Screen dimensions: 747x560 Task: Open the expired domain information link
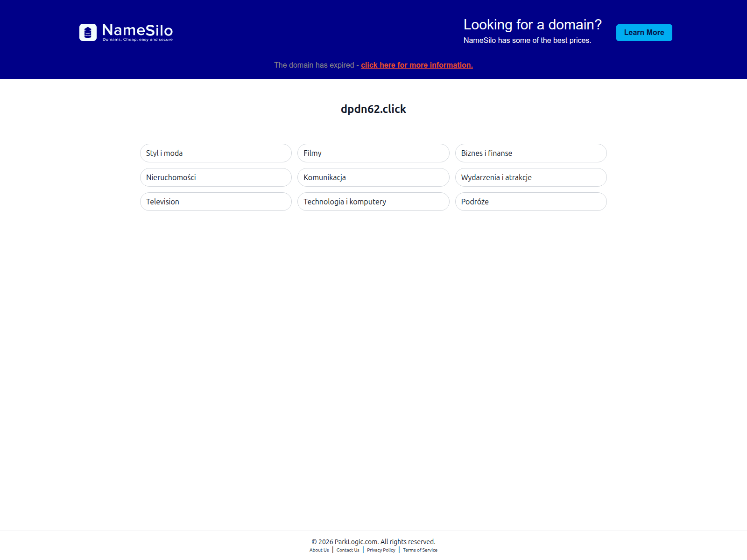(x=417, y=65)
